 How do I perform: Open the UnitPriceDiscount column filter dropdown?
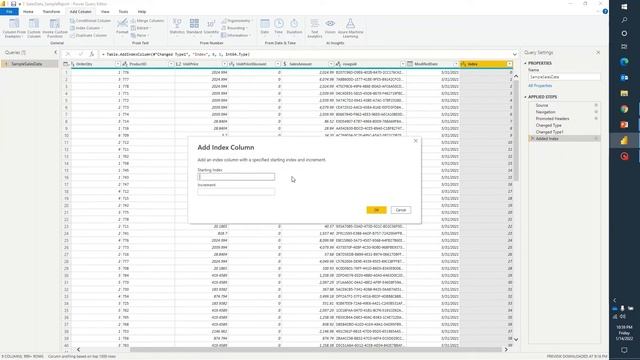[278, 64]
